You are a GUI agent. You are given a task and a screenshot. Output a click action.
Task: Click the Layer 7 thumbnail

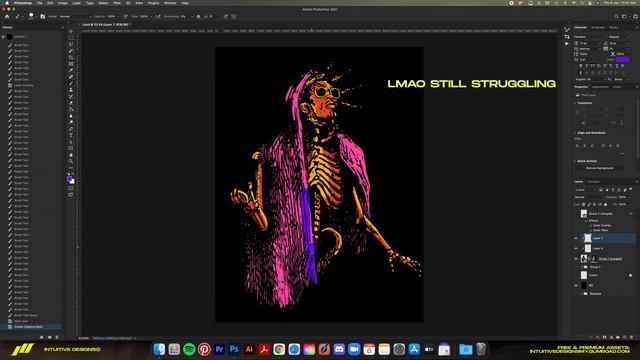tap(588, 238)
